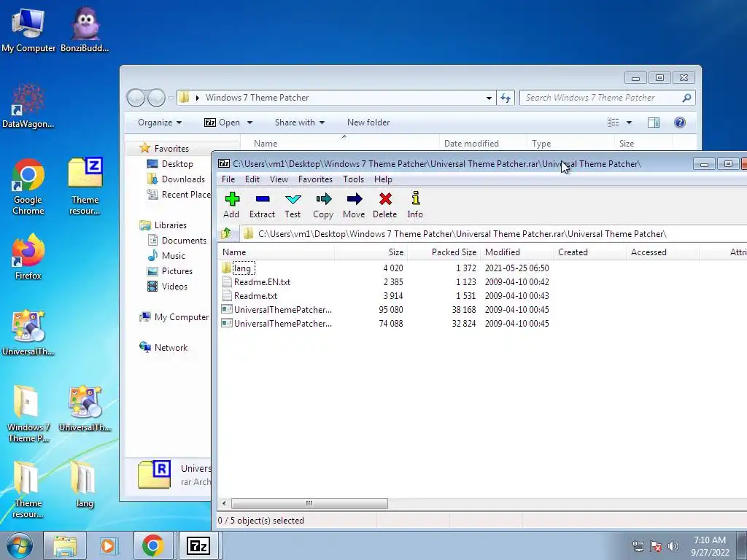Image resolution: width=747 pixels, height=560 pixels.
Task: Sort 7-Zip list by Packed Size column
Action: [444, 252]
